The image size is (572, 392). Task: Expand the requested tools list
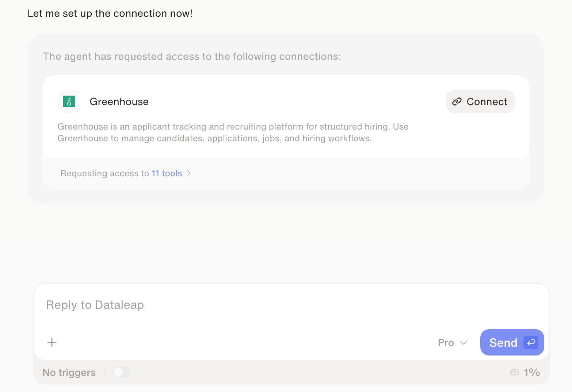[x=167, y=173]
